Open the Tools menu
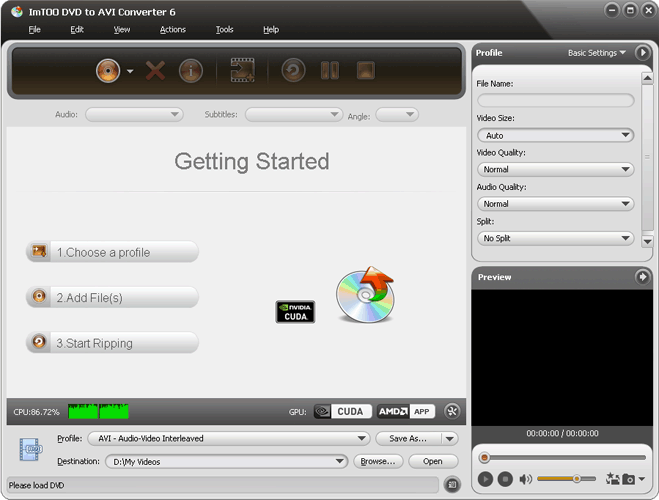659x500 pixels. click(x=224, y=30)
